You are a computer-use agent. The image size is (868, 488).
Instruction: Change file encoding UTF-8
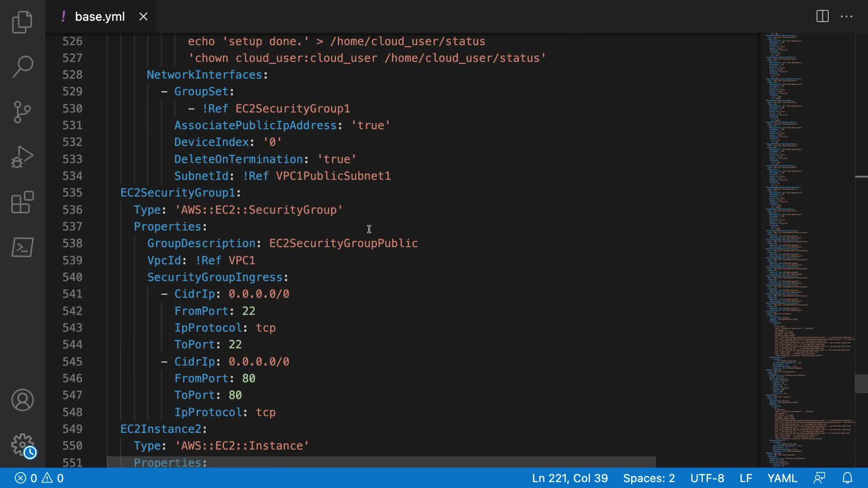(x=707, y=478)
